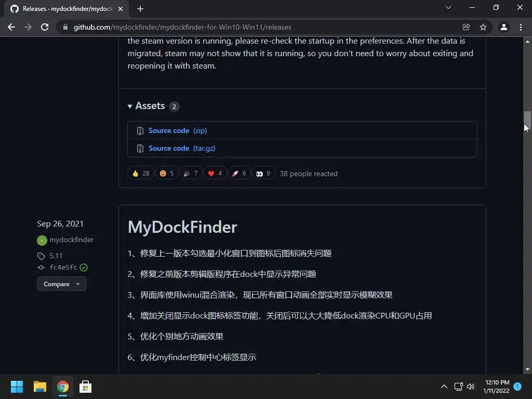
Task: Open the Windows Start menu
Action: pyautogui.click(x=17, y=387)
